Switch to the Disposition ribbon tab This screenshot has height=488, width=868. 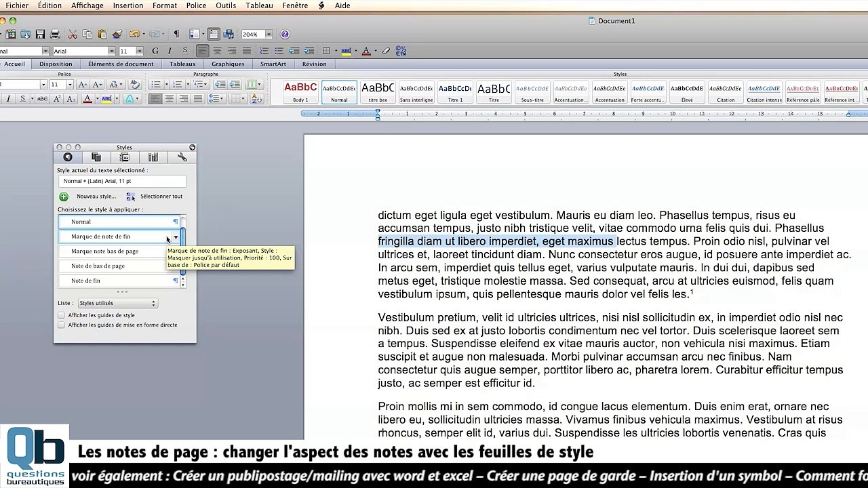coord(56,64)
